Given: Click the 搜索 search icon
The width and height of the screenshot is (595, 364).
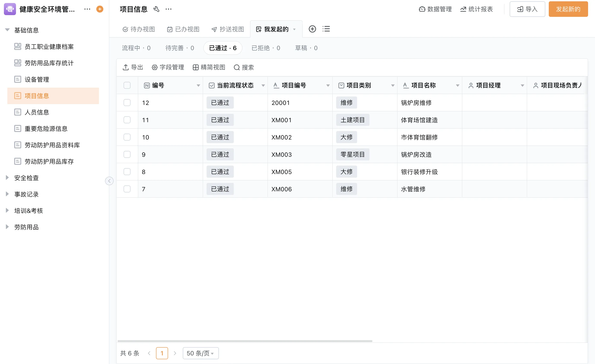Looking at the screenshot, I should (x=237, y=67).
